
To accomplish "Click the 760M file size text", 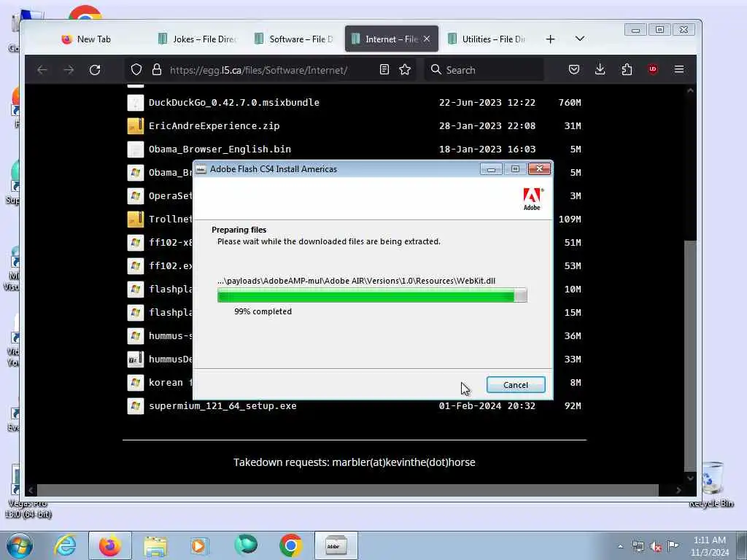I will click(x=570, y=102).
